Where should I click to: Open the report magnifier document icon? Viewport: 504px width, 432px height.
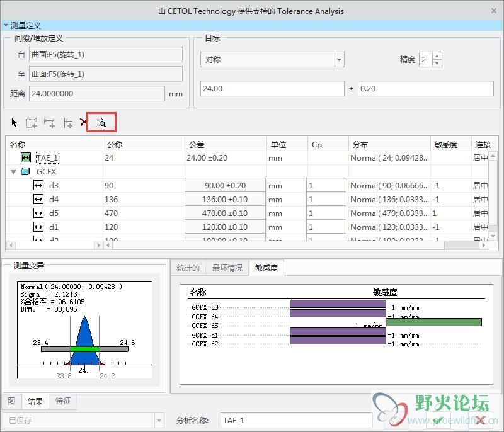coord(101,122)
